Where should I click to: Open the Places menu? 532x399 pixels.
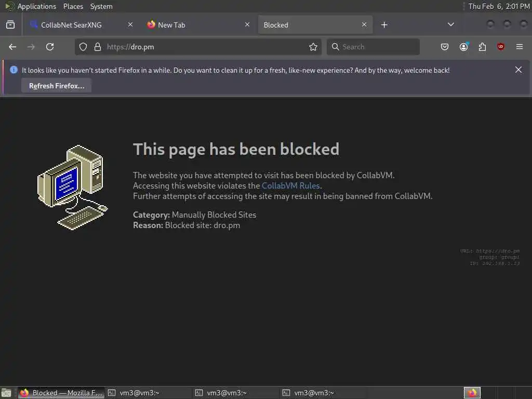point(73,6)
